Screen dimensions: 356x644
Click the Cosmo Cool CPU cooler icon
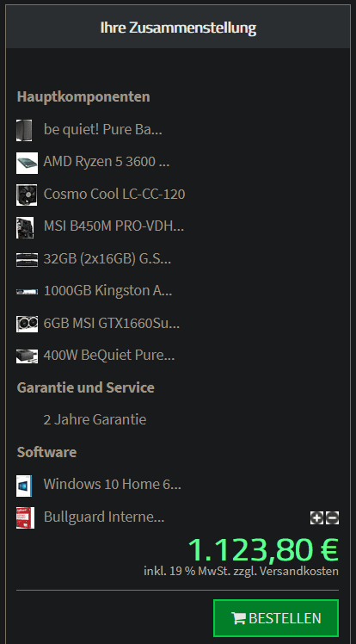tap(27, 195)
